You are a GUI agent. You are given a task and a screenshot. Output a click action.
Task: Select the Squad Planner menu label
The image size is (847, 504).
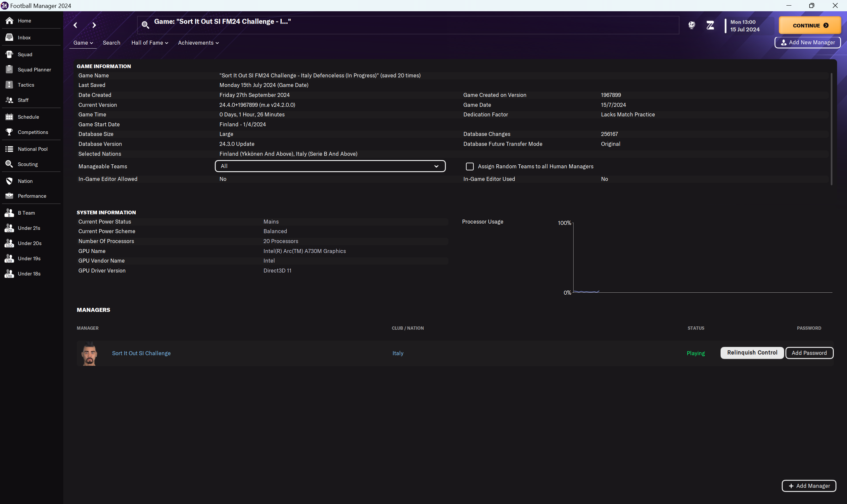(34, 70)
